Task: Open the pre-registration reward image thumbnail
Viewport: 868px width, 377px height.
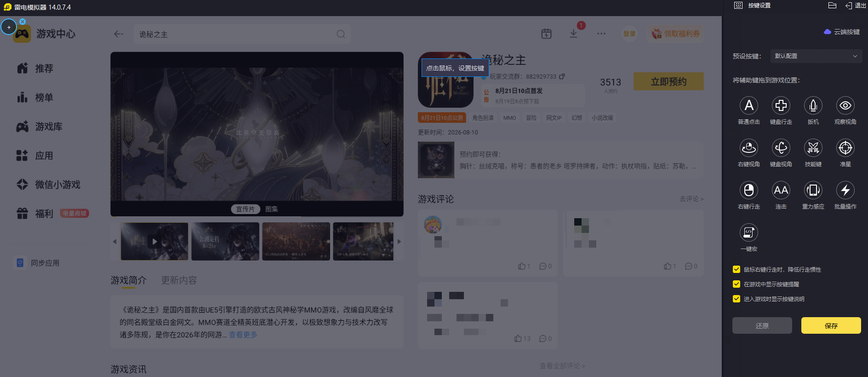Action: (x=436, y=160)
